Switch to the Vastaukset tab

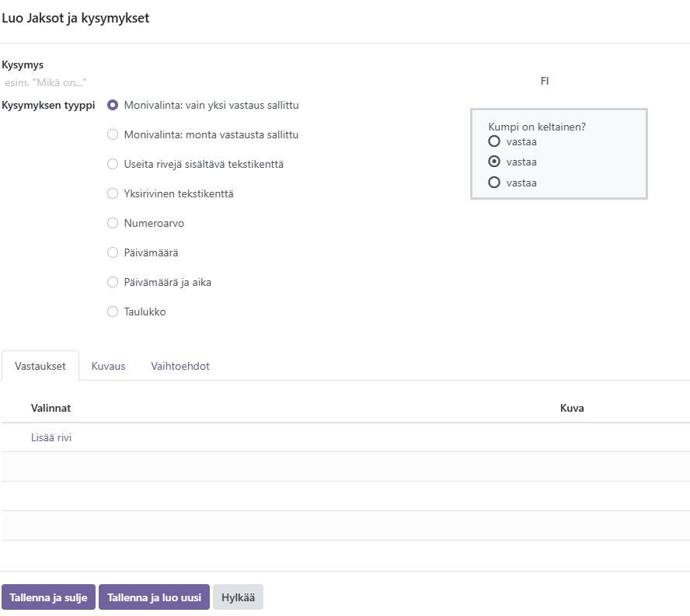point(40,366)
